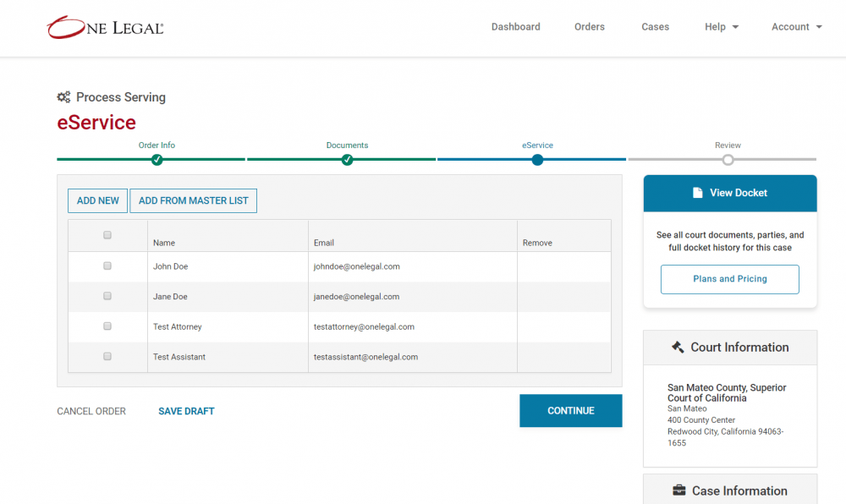This screenshot has width=846, height=504.
Task: Click the Save Draft link
Action: [186, 411]
